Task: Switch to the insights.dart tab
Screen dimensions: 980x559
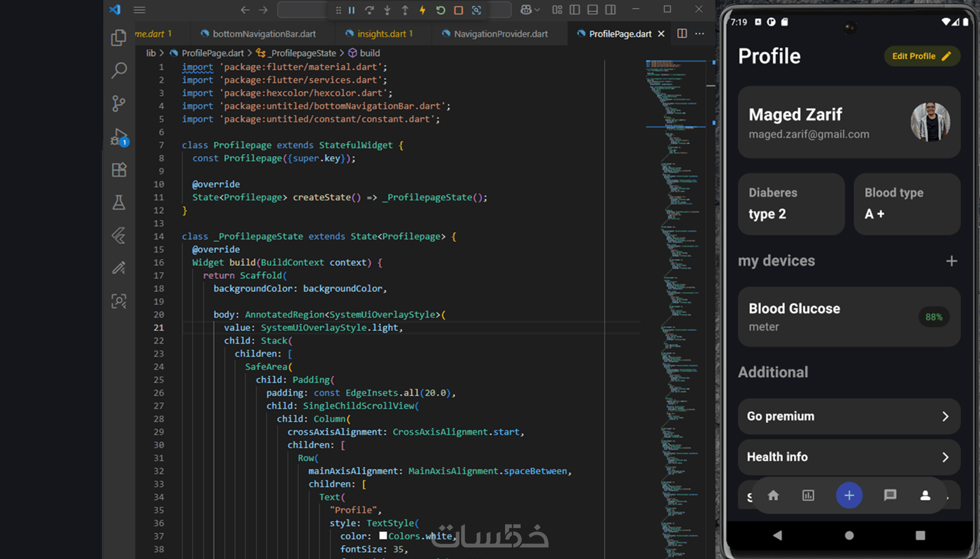Action: tap(381, 34)
